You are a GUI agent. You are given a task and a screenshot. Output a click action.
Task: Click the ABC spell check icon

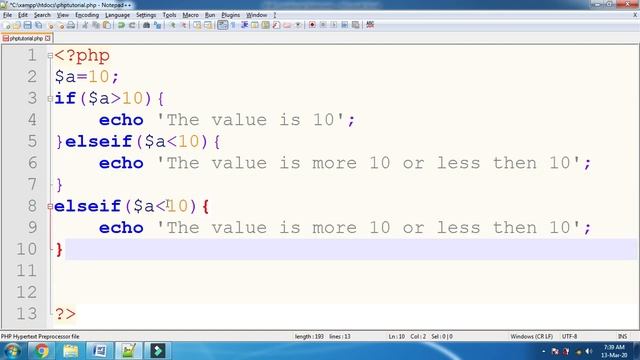[x=370, y=25]
